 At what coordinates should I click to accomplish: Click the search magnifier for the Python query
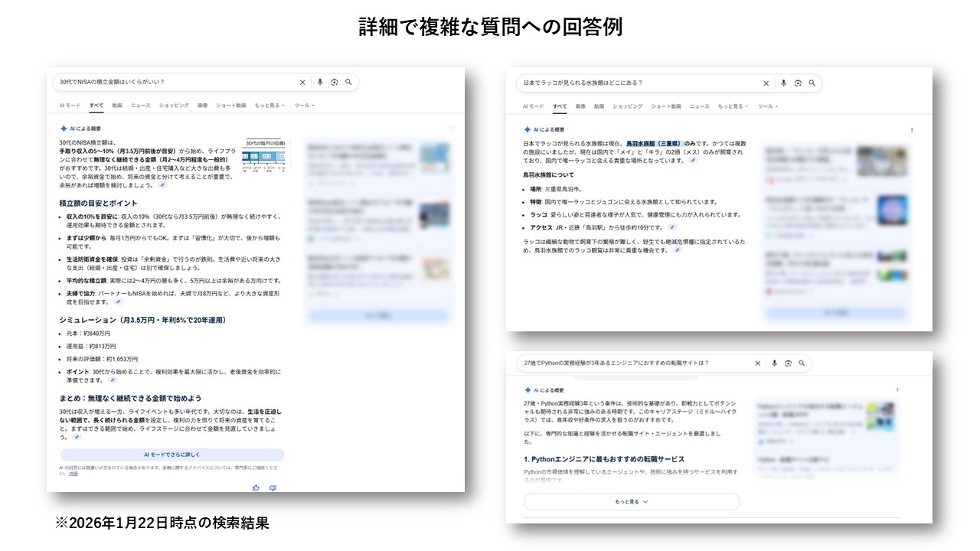(802, 363)
